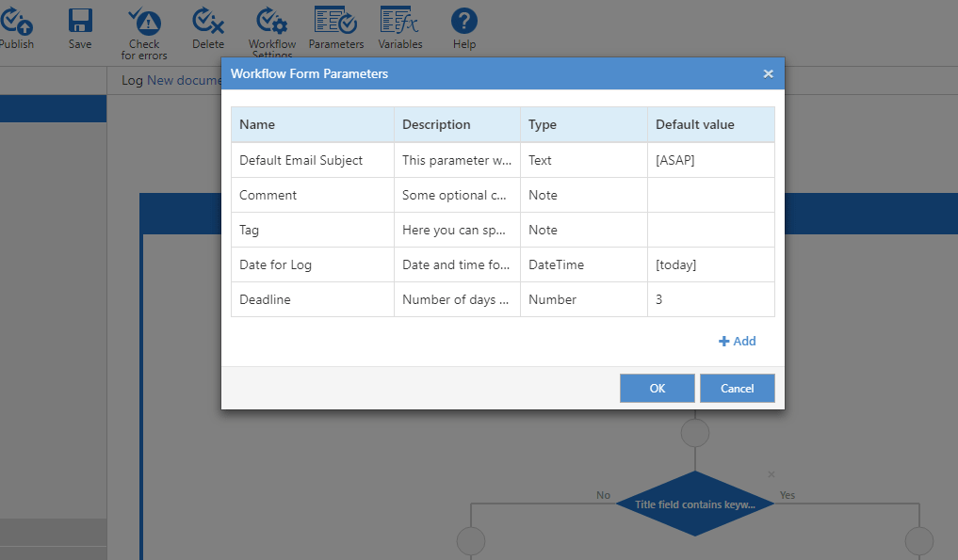Select the Comment parameter name cell

313,195
